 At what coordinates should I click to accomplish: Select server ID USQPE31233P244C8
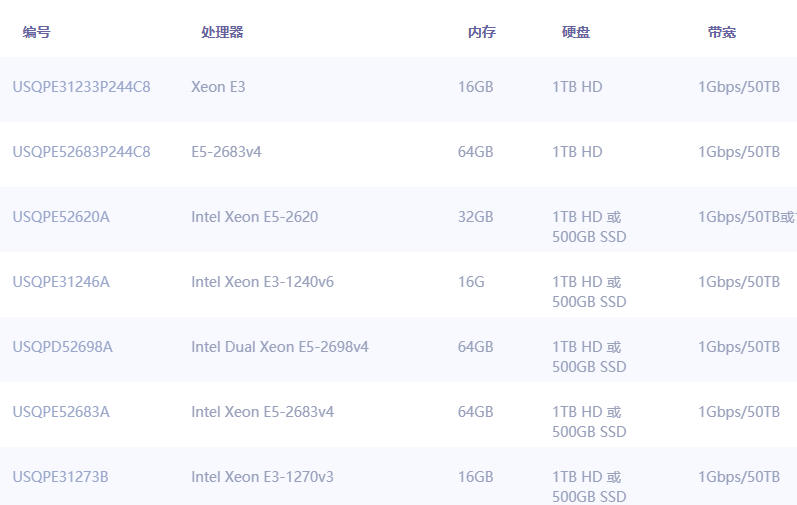(81, 87)
